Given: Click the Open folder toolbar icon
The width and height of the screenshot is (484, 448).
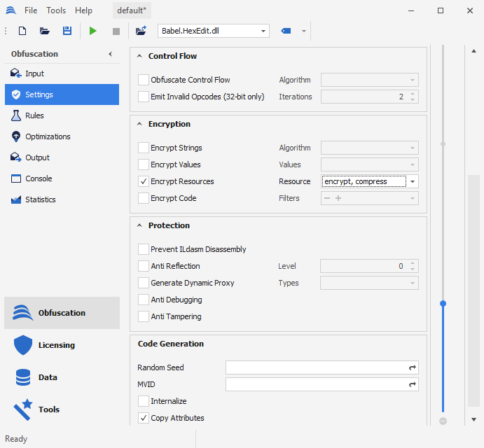Looking at the screenshot, I should pos(45,31).
